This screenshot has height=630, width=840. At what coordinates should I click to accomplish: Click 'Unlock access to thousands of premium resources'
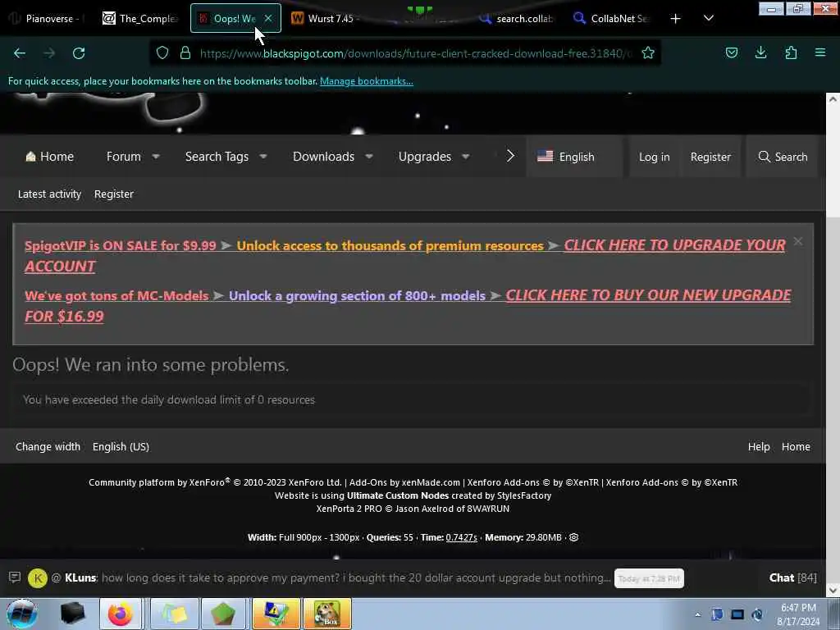click(390, 245)
